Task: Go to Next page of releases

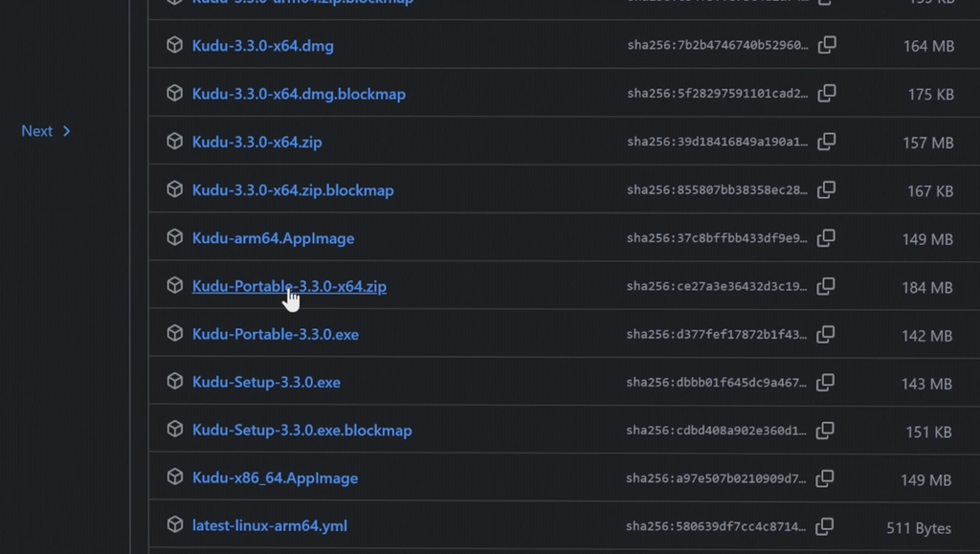Action: 46,131
